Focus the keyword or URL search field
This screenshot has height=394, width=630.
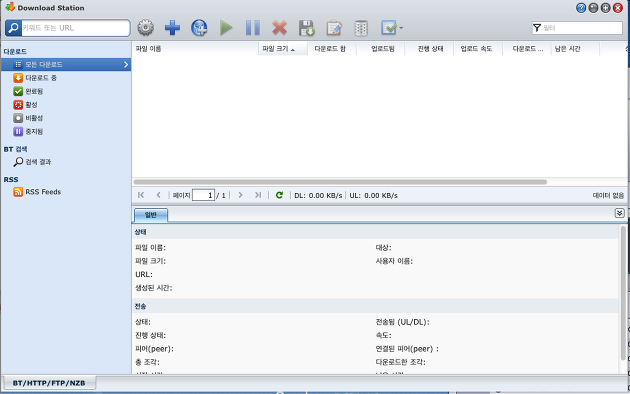tap(76, 28)
